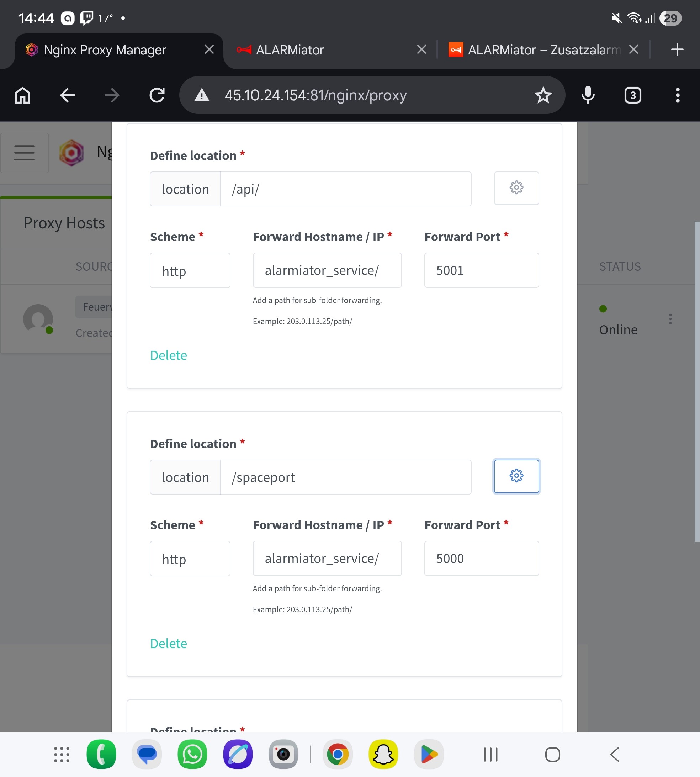The width and height of the screenshot is (700, 777).
Task: Bookmark page using the star icon
Action: (x=543, y=95)
